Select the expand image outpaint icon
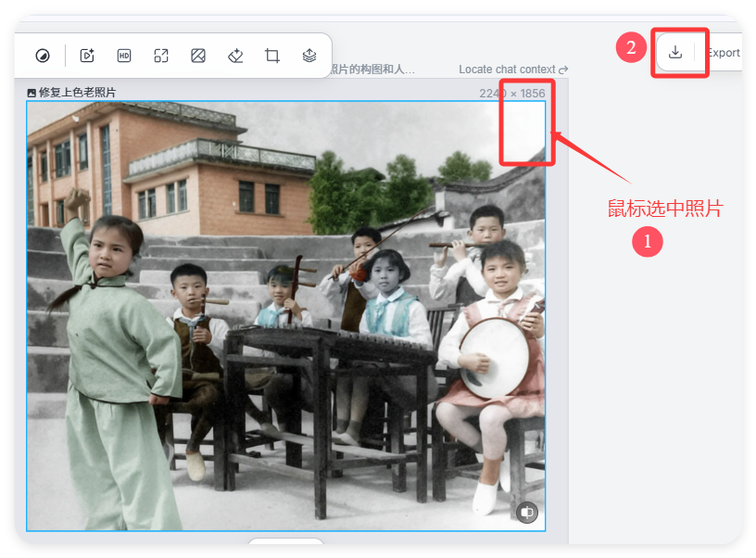Image resolution: width=756 pixels, height=558 pixels. tap(161, 56)
